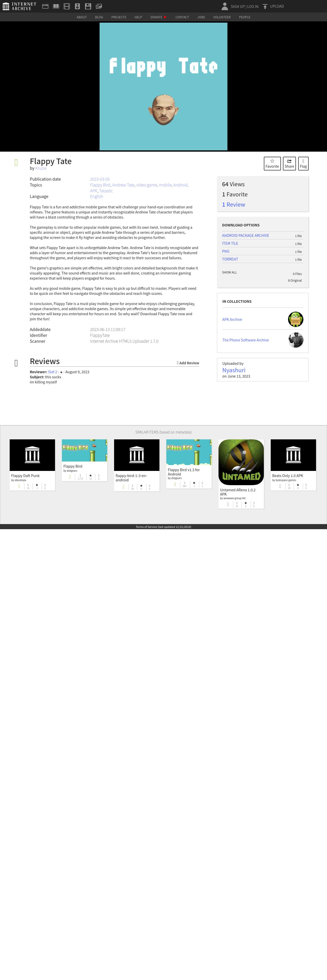Click the 9 Files count

tap(297, 274)
